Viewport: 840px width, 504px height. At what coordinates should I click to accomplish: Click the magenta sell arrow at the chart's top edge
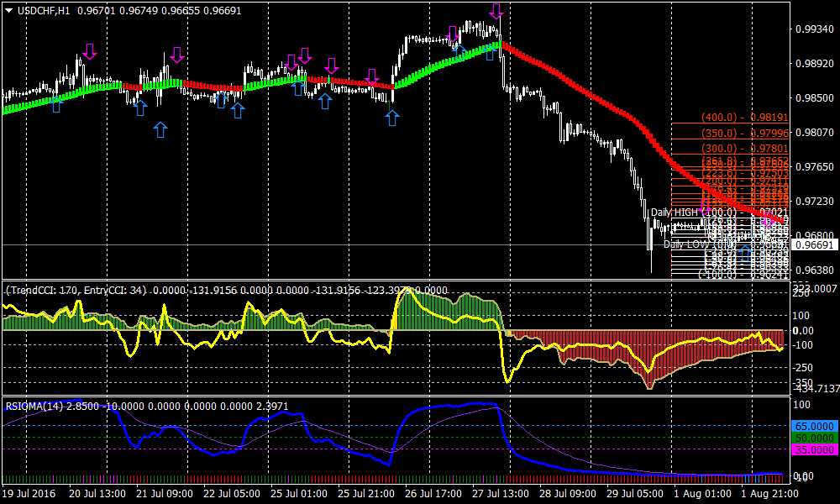tap(496, 11)
